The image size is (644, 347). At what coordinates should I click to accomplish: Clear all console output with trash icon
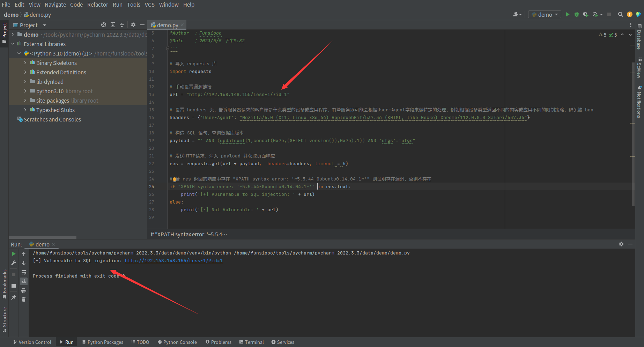tap(24, 300)
